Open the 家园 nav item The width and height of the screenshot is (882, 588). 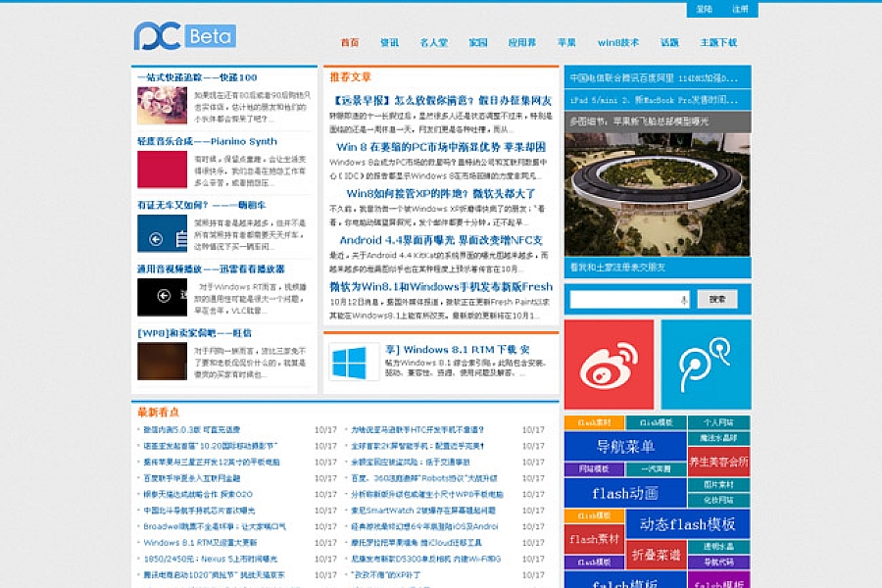tap(478, 42)
